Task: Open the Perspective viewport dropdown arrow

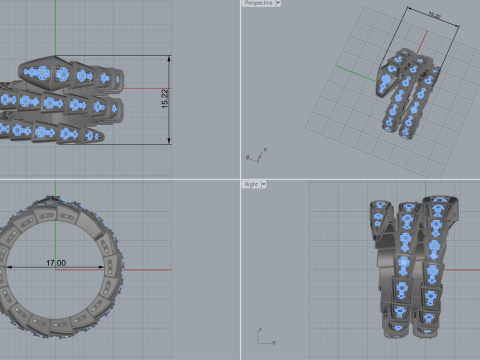Action: pyautogui.click(x=278, y=3)
